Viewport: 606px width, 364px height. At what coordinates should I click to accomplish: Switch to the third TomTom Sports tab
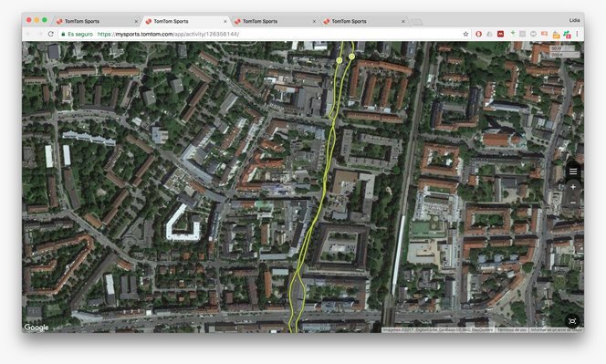[x=275, y=21]
